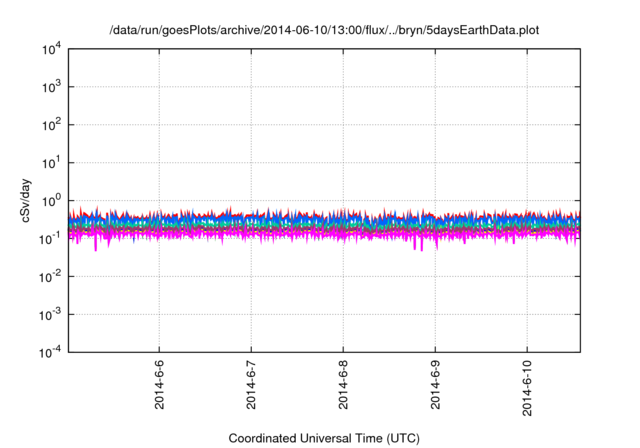
Task: Click the 2014-6-6 date label
Action: 159,385
